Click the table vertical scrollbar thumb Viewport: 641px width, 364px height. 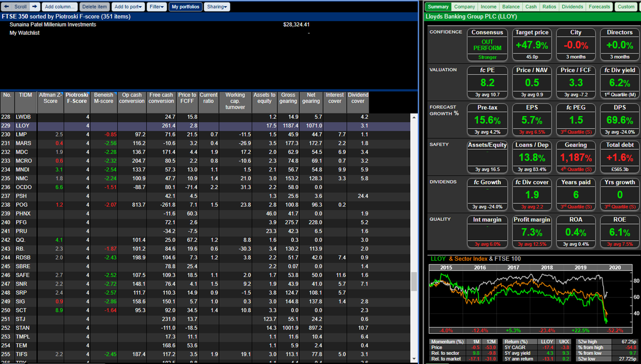414,282
